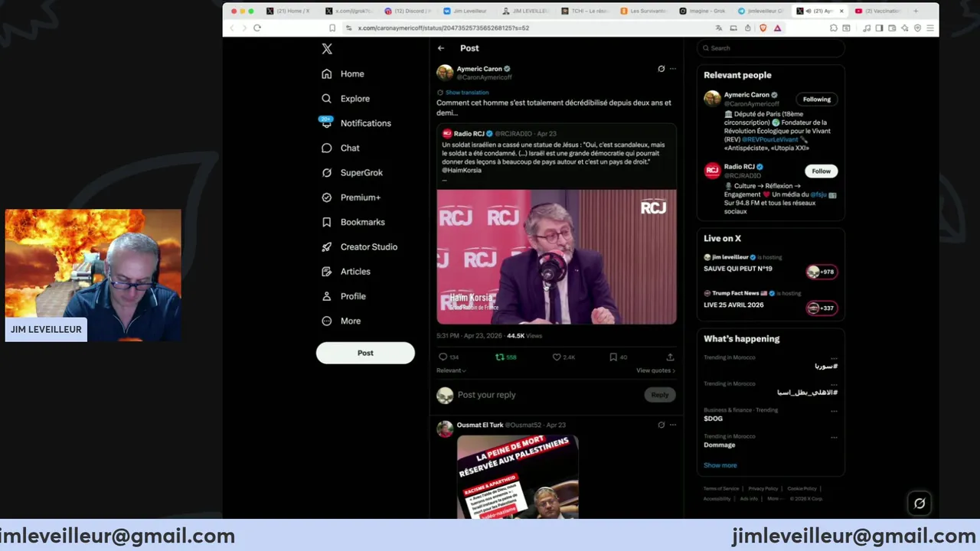
Task: Switch to the Vaccination YouTube tab
Action: (878, 11)
